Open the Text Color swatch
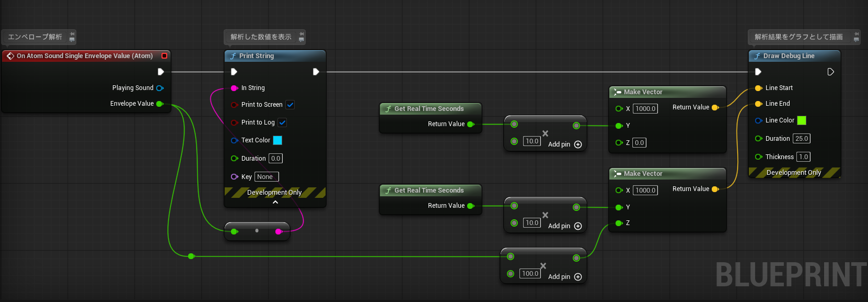 (x=277, y=140)
